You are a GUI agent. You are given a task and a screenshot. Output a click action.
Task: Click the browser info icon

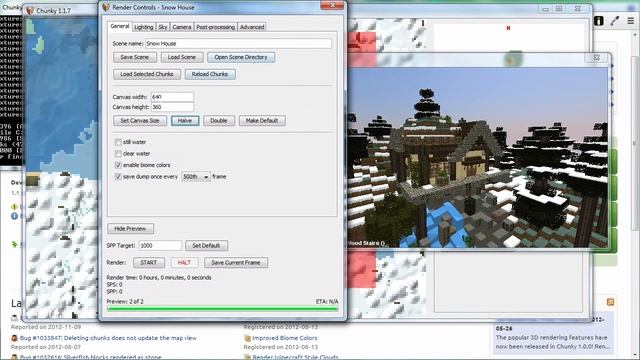click(x=599, y=21)
